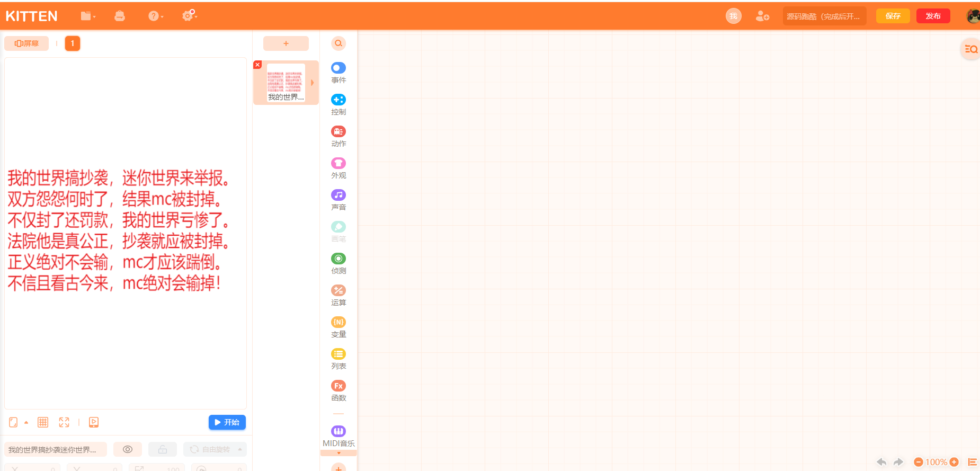The width and height of the screenshot is (980, 471).
Task: Toggle the stage grid display
Action: pos(43,422)
